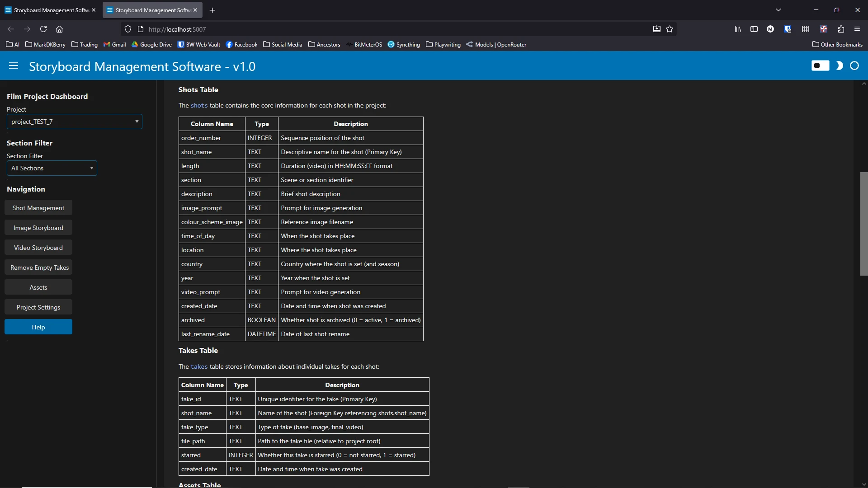Click the shield tracking protection icon

pos(128,29)
